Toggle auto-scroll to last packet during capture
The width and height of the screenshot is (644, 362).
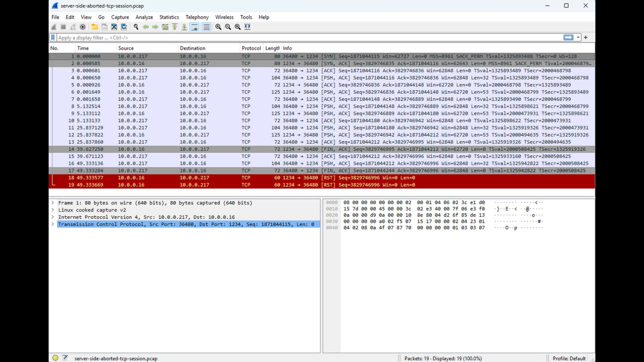[195, 27]
